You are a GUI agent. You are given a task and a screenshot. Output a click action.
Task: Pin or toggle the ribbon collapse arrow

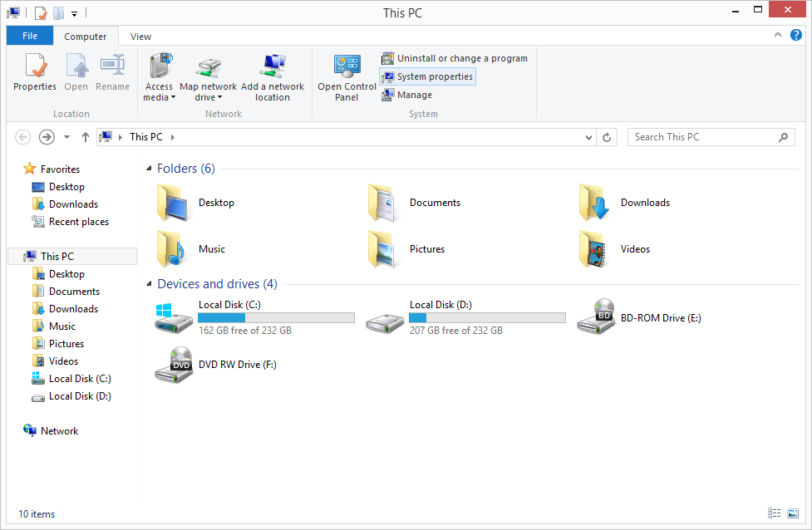777,36
